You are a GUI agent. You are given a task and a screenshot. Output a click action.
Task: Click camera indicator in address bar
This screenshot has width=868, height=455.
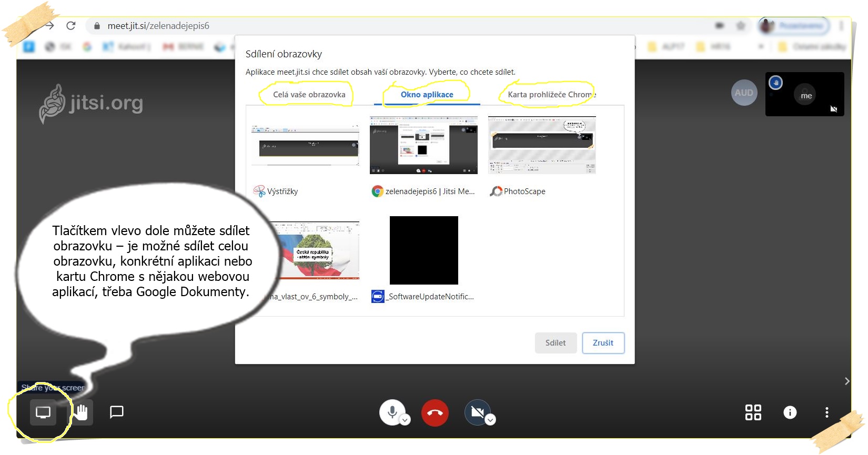click(x=719, y=25)
